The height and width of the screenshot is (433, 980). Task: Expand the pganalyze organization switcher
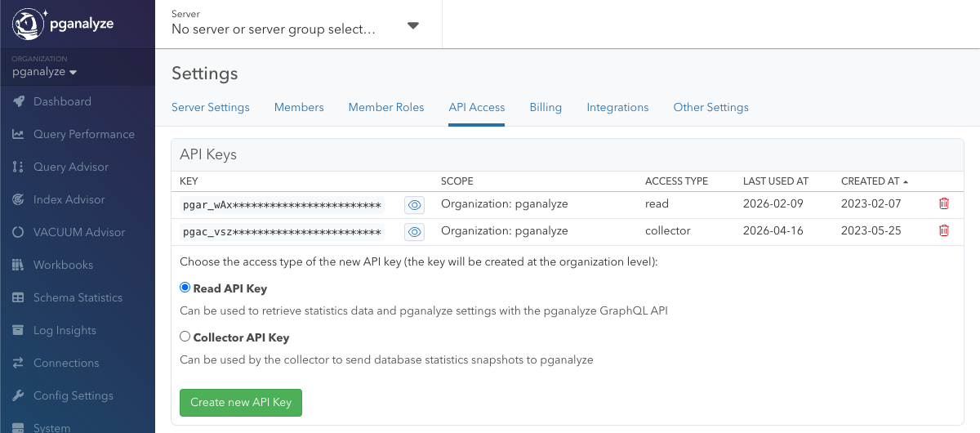click(x=45, y=72)
